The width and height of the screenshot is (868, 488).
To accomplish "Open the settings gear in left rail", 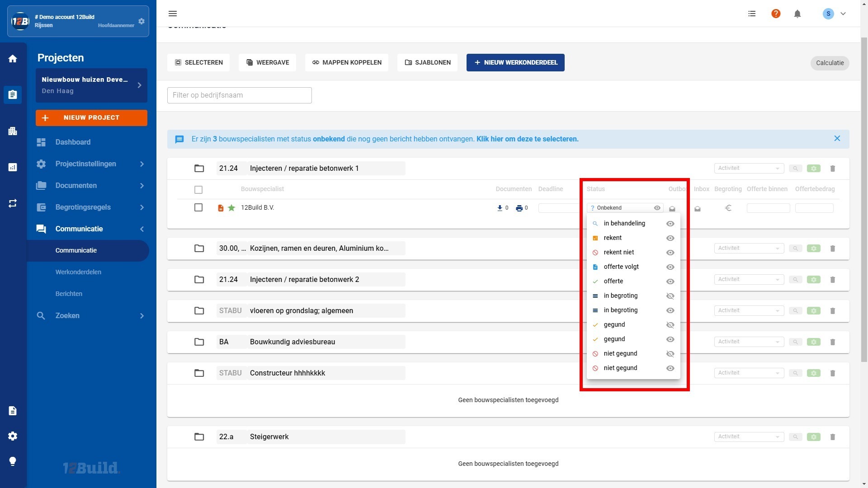I will 13,436.
